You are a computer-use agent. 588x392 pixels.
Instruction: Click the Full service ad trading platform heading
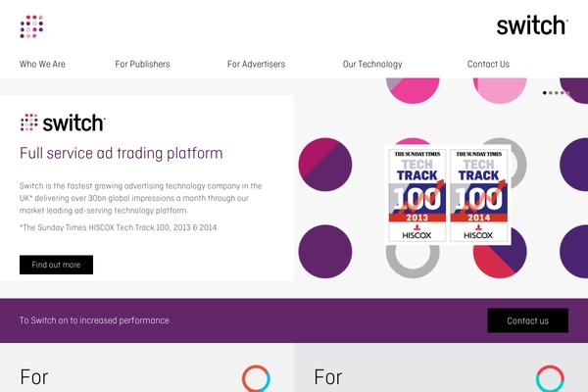[122, 154]
